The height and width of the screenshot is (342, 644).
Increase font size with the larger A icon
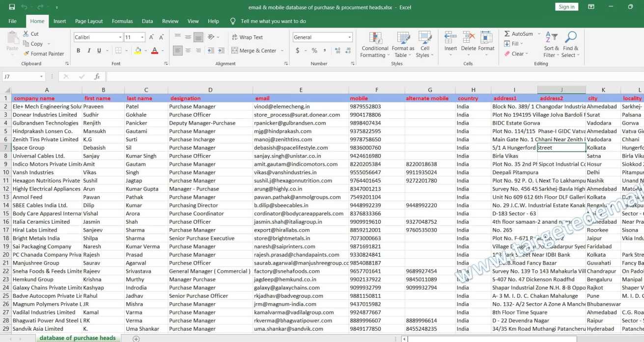[x=152, y=37]
